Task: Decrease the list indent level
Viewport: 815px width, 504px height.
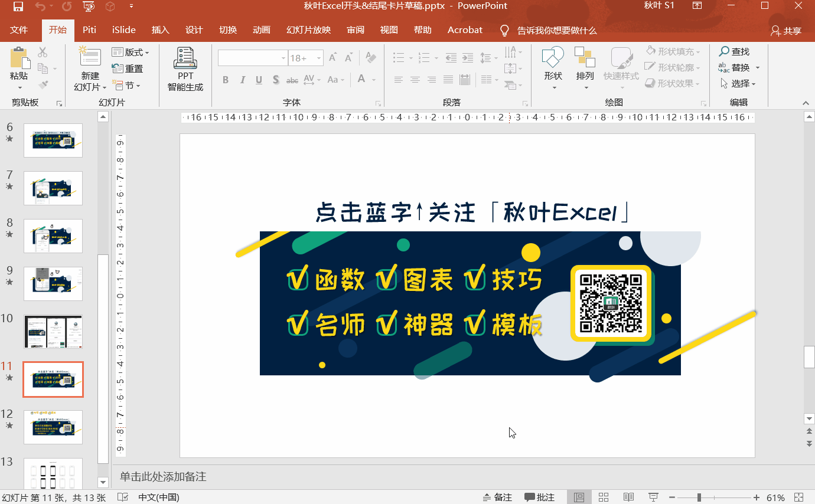Action: pyautogui.click(x=451, y=58)
